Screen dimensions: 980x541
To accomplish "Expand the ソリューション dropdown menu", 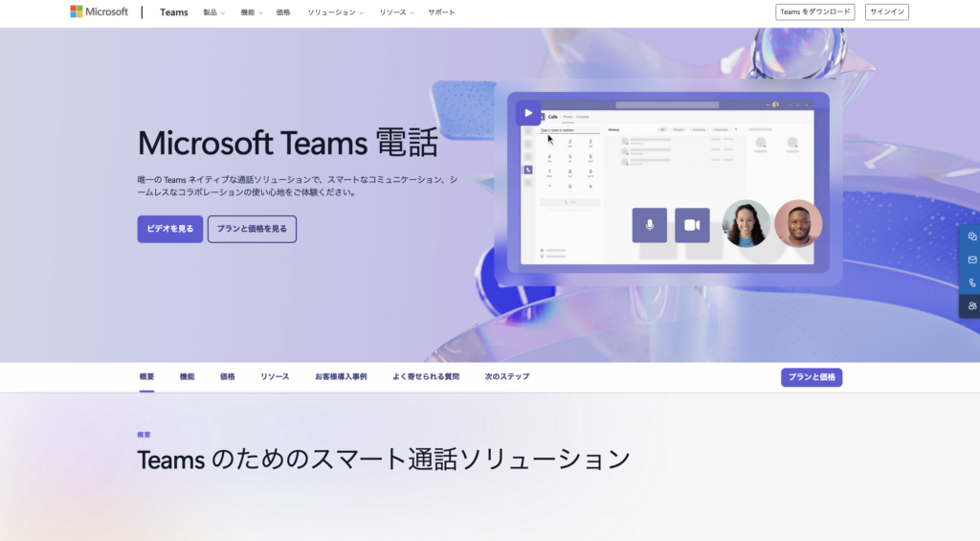I will (335, 12).
